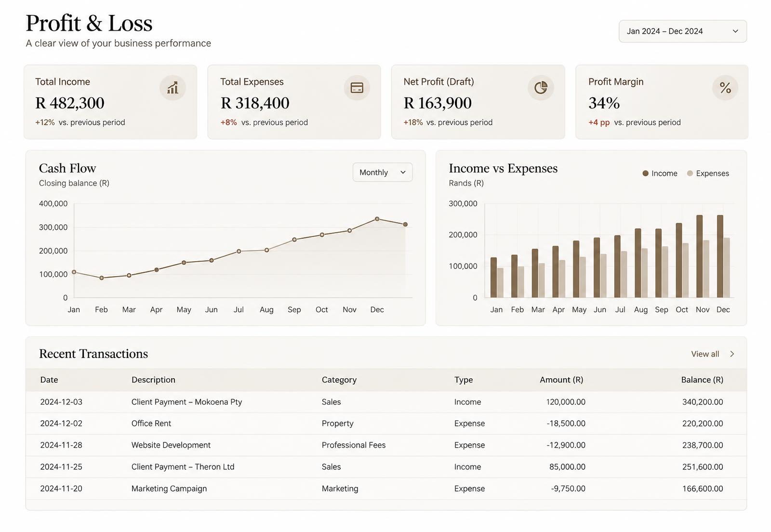The image size is (771, 532).
Task: Open the Office Rent transaction
Action: pyautogui.click(x=151, y=424)
